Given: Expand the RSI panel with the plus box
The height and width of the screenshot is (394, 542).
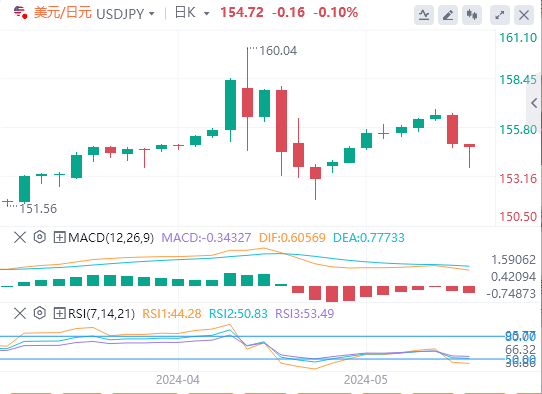Looking at the screenshot, I should [x=59, y=313].
